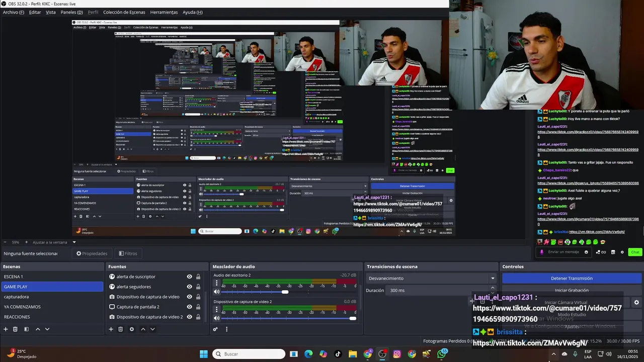Image resolution: width=644 pixels, height=362 pixels.
Task: Open Windows Start menu
Action: pos(204,354)
